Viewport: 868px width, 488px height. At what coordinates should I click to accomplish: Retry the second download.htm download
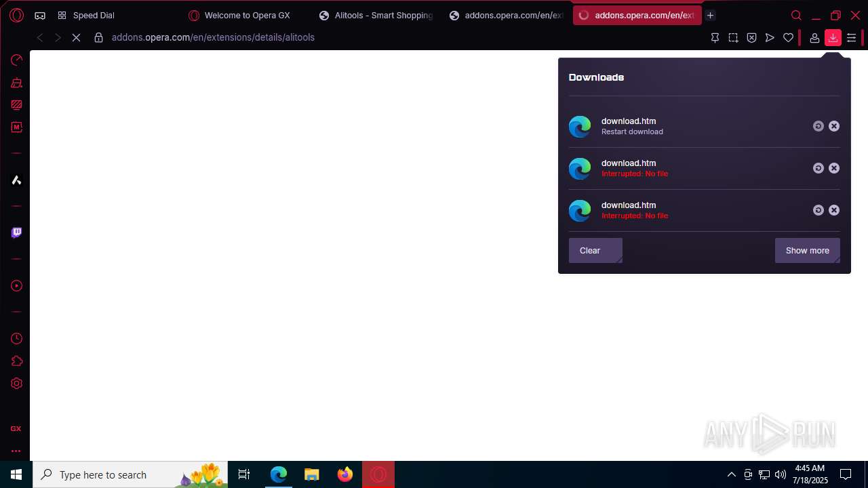818,168
